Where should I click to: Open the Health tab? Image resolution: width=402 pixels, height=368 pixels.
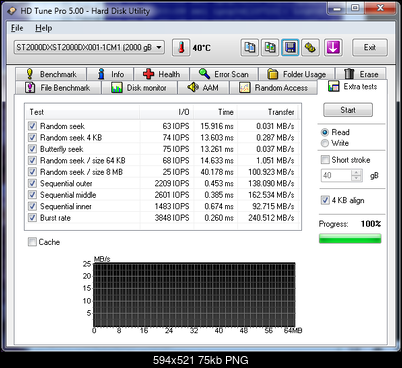pos(162,74)
